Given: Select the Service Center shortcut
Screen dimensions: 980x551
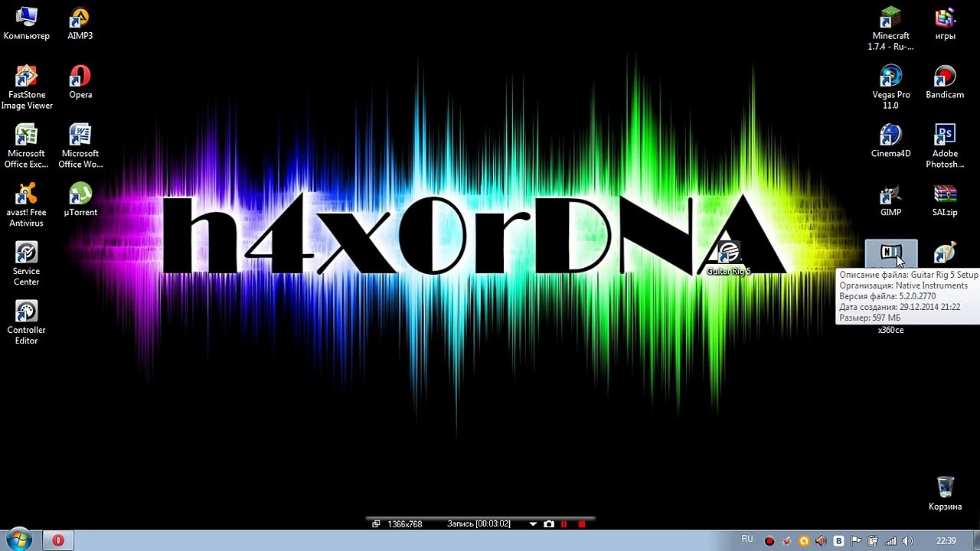Looking at the screenshot, I should pyautogui.click(x=26, y=265).
